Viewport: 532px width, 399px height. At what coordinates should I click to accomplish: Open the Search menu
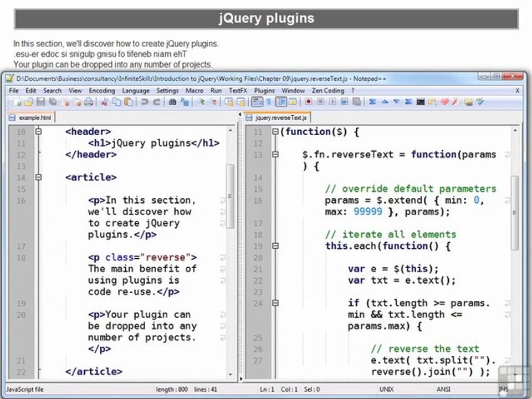click(x=52, y=90)
